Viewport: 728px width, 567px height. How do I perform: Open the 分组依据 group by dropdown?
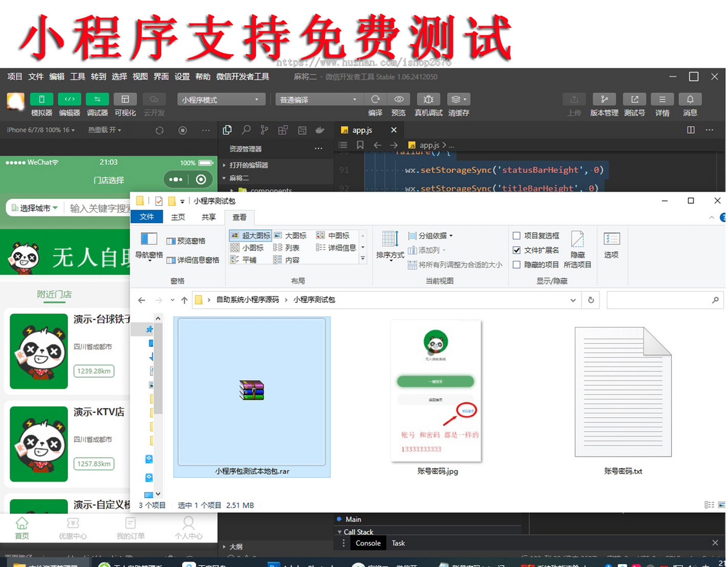click(431, 235)
